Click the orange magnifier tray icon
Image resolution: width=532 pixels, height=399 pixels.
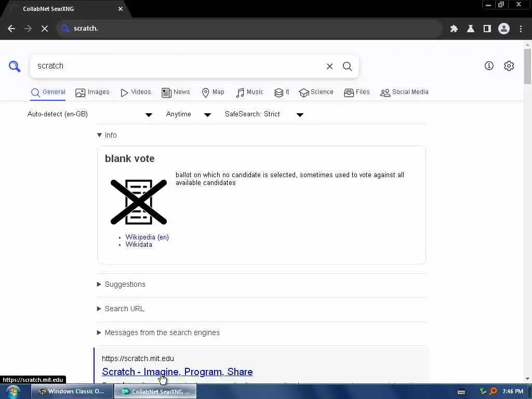coord(494,392)
